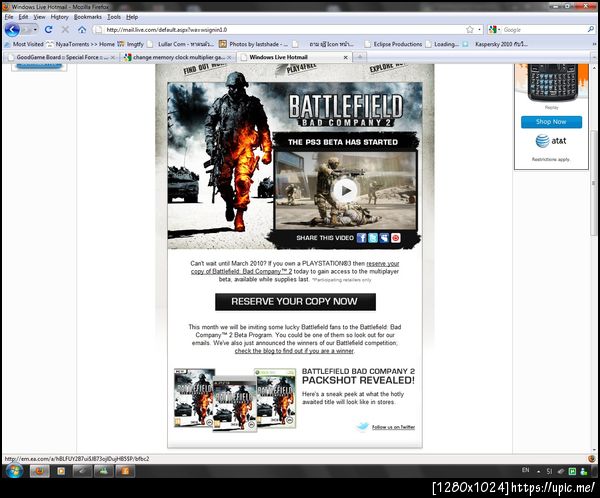
Task: Open the View menu
Action: pyautogui.click(x=39, y=17)
